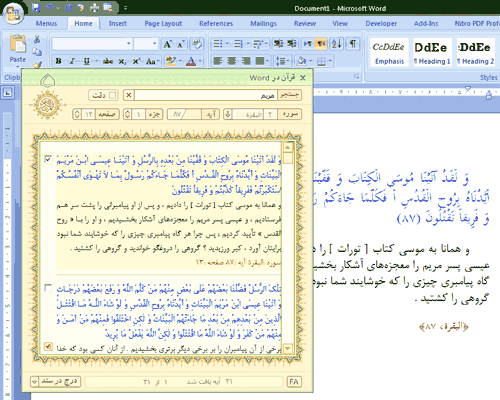The height and width of the screenshot is (400, 500).
Task: Apply superscript formatting
Action: [136, 61]
